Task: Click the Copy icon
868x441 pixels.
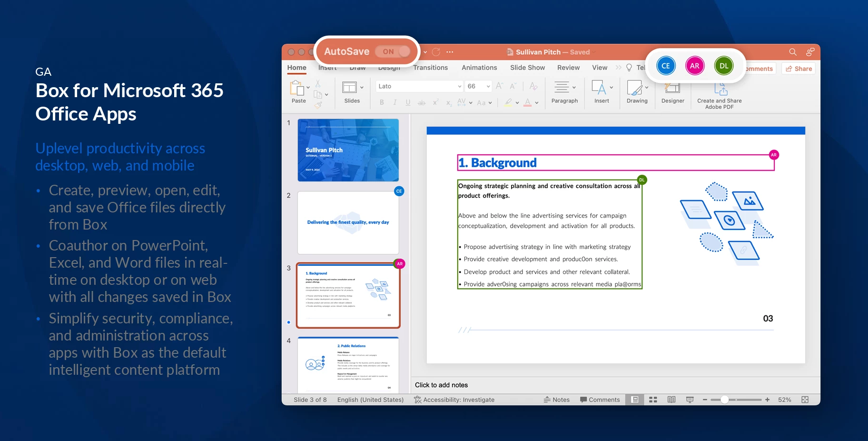Action: point(317,94)
